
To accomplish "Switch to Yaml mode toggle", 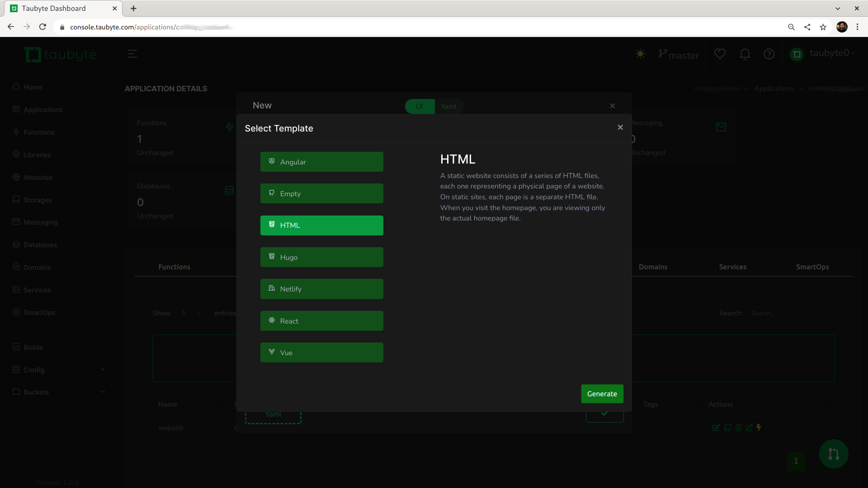I will click(x=448, y=106).
